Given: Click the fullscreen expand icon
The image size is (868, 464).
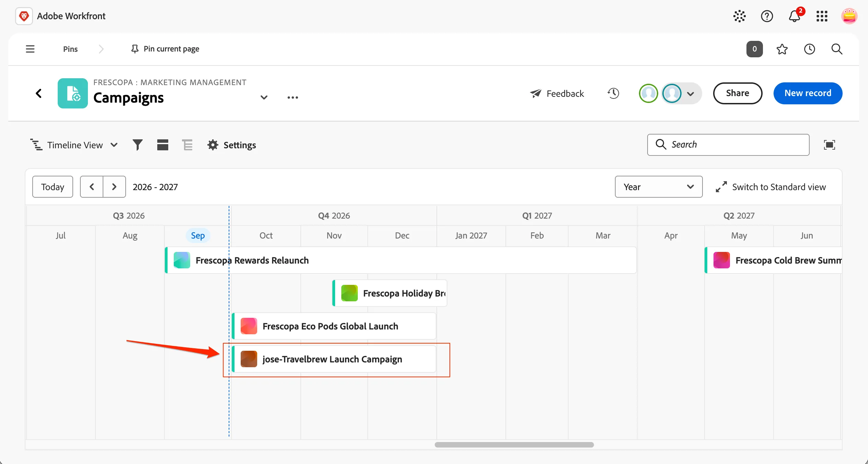Looking at the screenshot, I should [830, 145].
